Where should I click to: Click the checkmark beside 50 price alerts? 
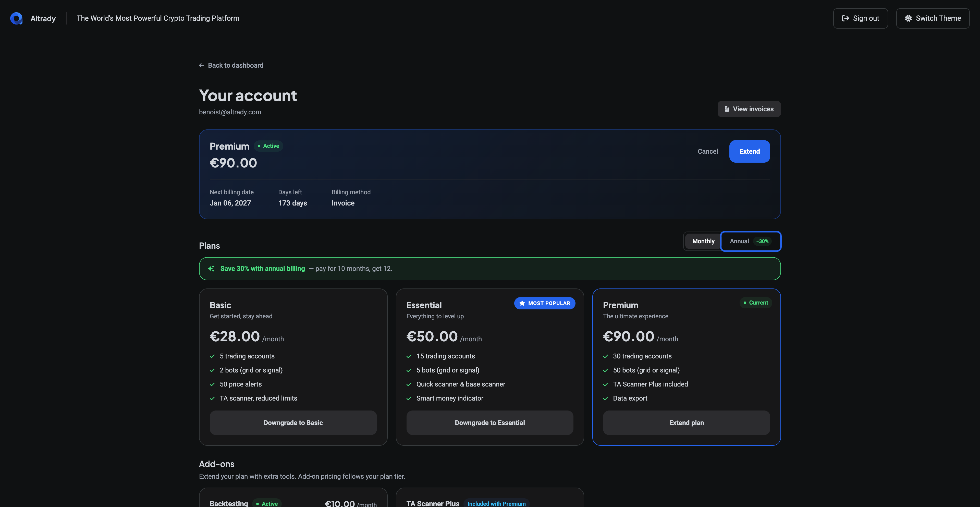(212, 384)
